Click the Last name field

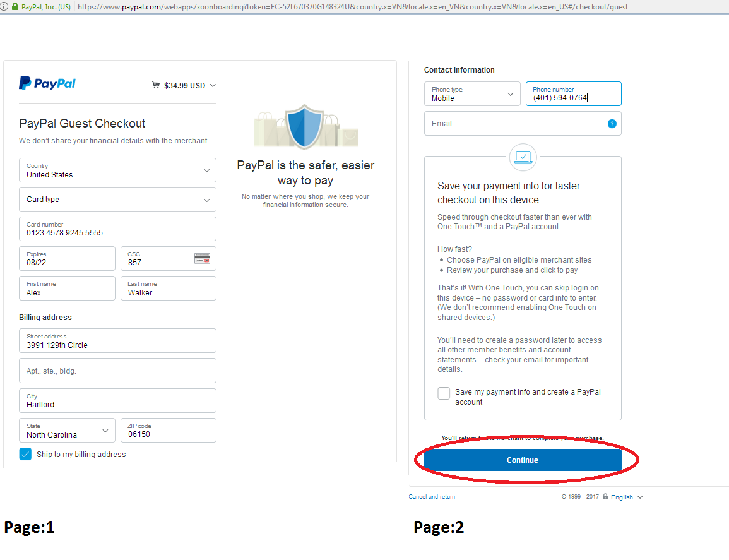point(169,289)
